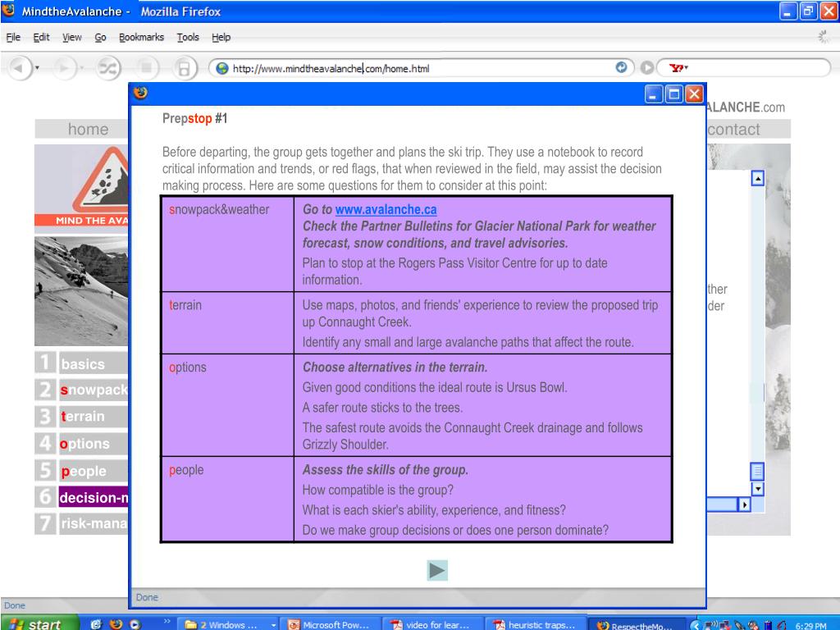Click the horizontal scroll right arrow in background page

coord(744,504)
